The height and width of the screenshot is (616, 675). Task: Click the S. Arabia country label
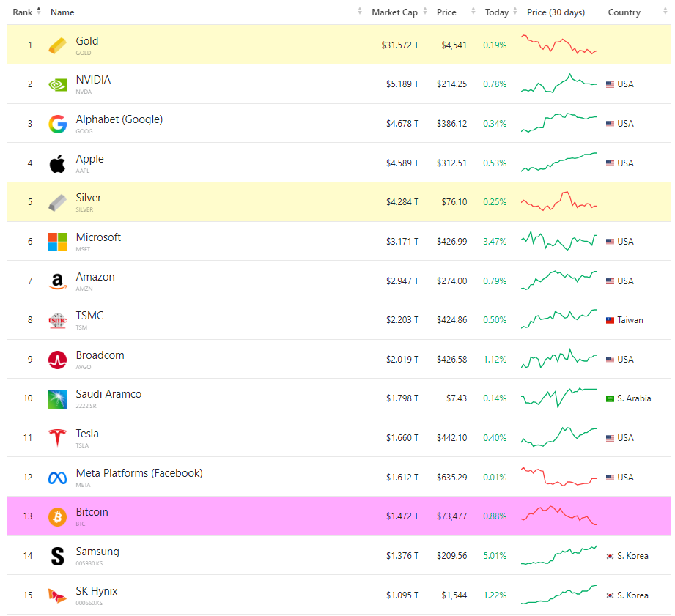click(x=634, y=398)
